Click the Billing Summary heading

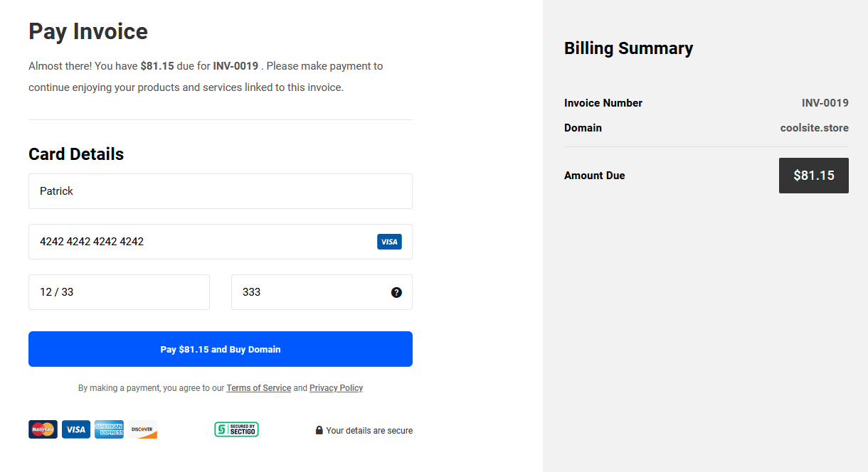(628, 48)
